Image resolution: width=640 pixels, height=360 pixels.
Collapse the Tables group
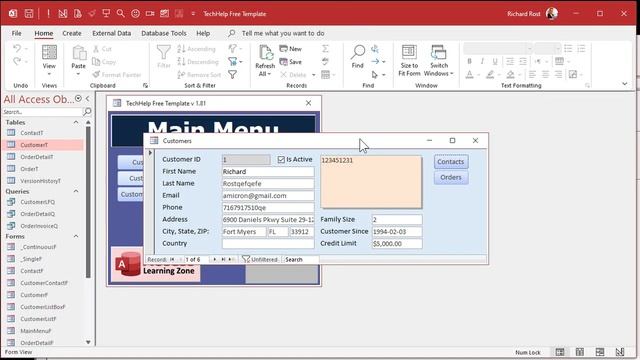76,122
